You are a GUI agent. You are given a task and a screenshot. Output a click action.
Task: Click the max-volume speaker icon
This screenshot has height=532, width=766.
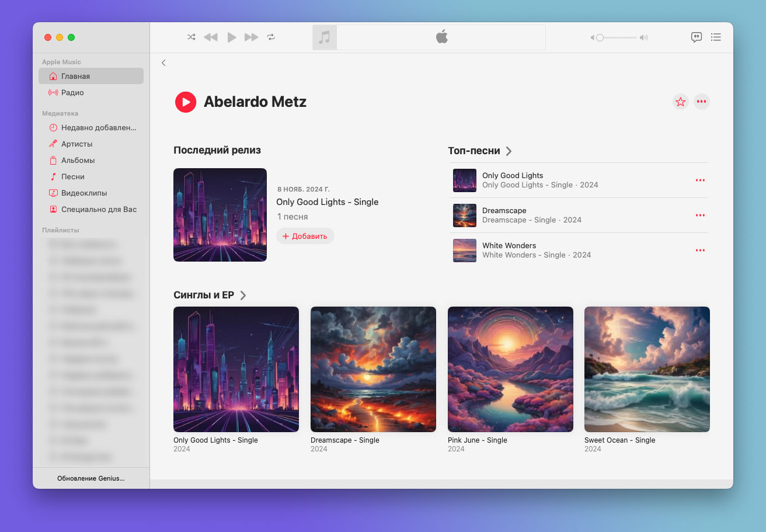pos(644,37)
